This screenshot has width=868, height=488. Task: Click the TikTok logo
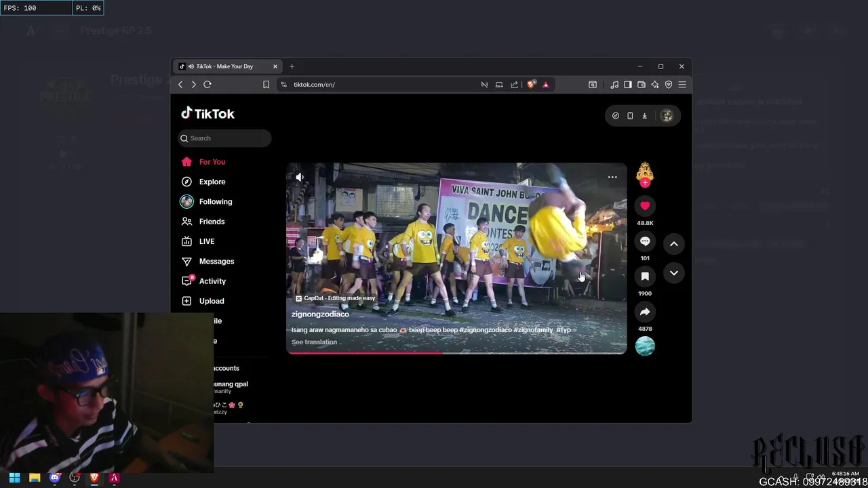(208, 114)
